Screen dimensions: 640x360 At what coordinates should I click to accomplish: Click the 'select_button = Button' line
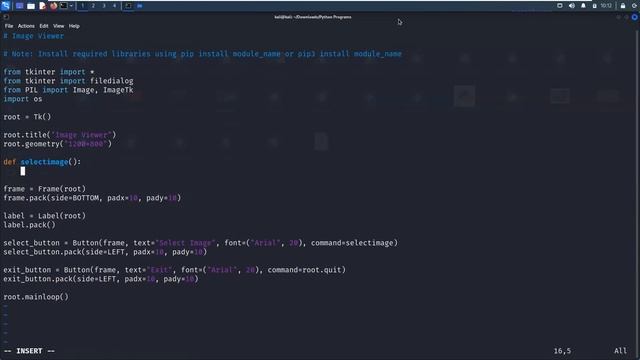200,242
